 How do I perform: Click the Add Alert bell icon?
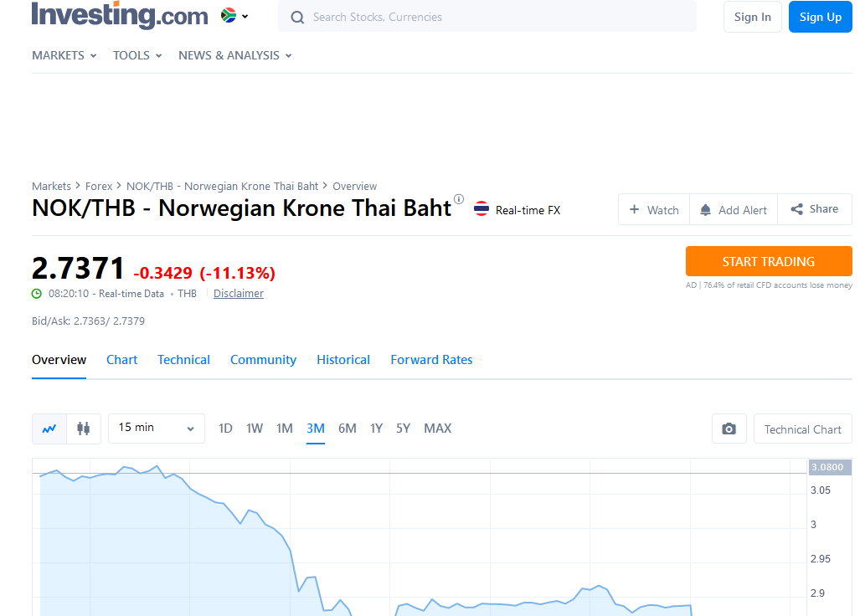point(706,210)
